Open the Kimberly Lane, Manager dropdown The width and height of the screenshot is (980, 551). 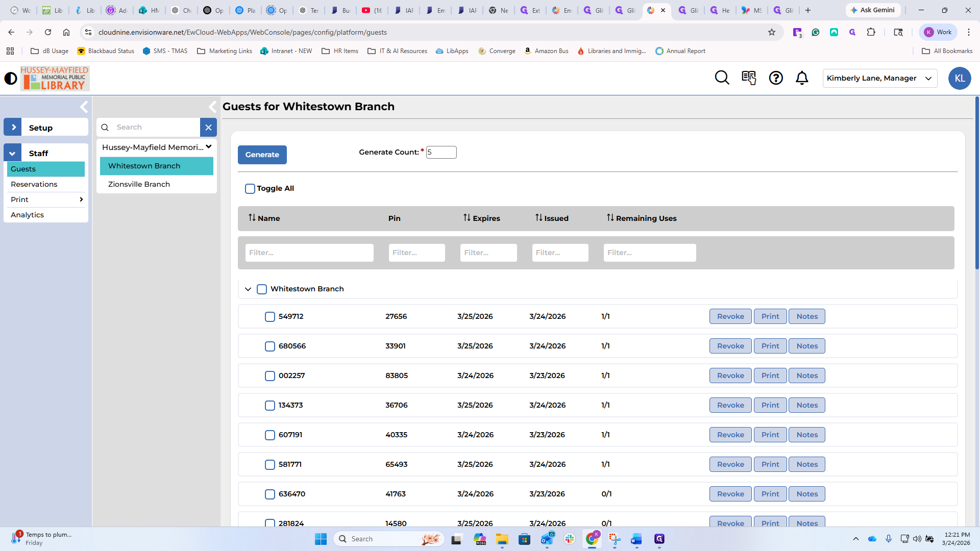point(879,79)
